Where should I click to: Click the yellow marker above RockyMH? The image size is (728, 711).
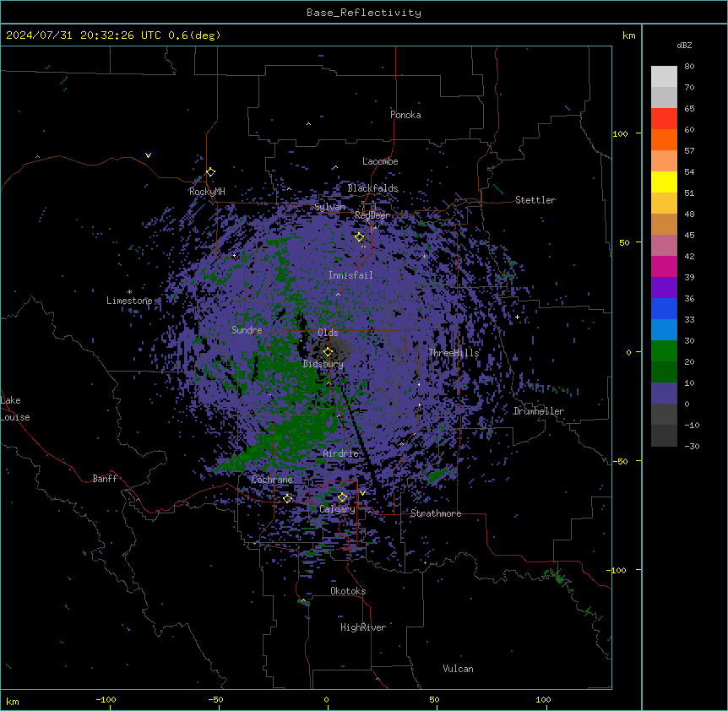tap(211, 171)
